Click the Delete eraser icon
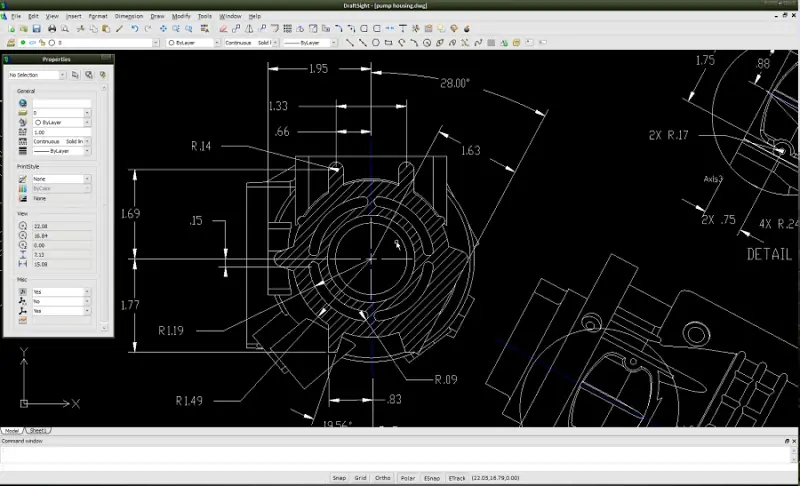 [x=223, y=29]
